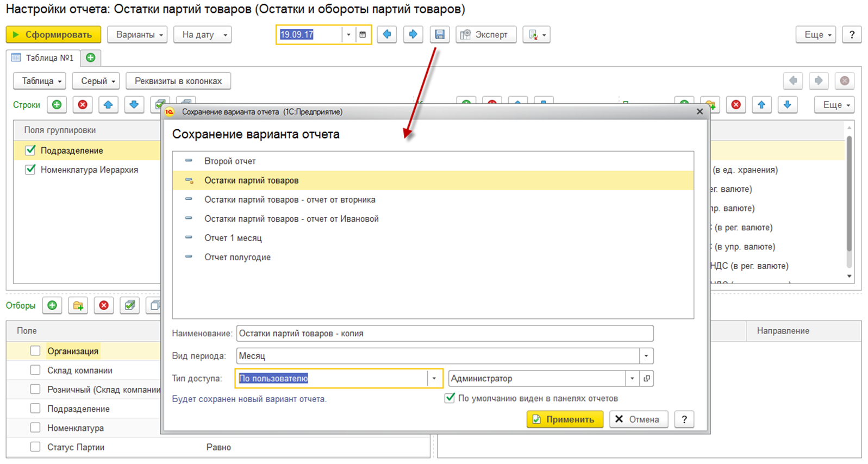Click the save report variant diskette icon

(x=440, y=35)
